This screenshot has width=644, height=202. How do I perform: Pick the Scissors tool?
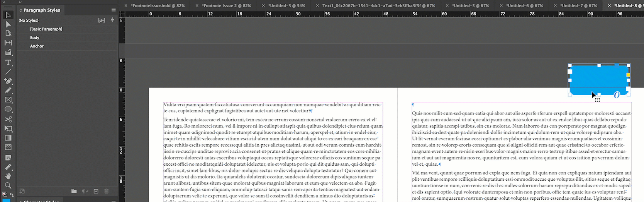tap(8, 119)
